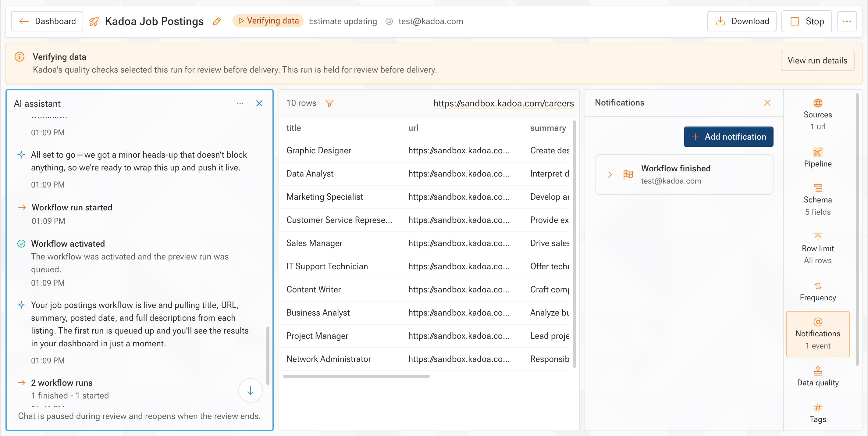The height and width of the screenshot is (436, 868).
Task: Open the Data quality sidebar section
Action: click(x=817, y=377)
